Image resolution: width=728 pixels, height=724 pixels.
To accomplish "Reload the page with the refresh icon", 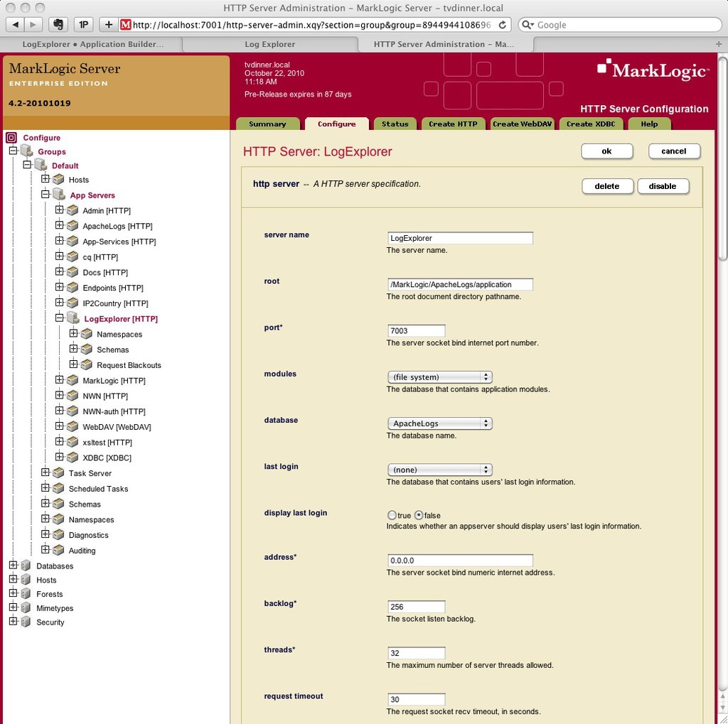I will tap(503, 25).
